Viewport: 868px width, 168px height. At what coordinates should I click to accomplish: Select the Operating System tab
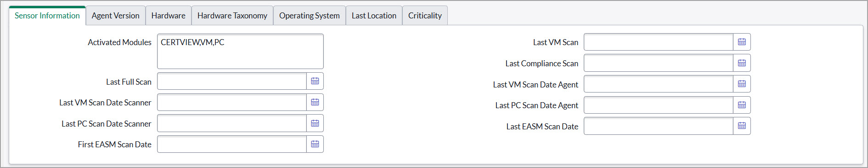point(310,16)
